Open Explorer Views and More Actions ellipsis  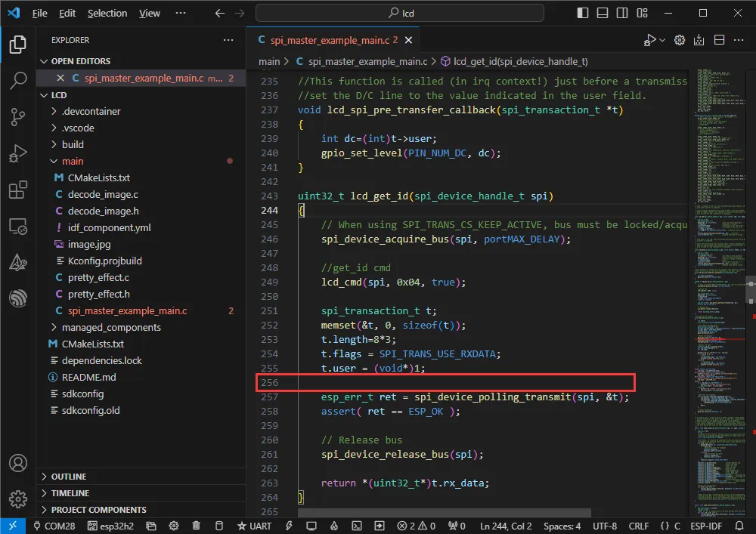click(228, 40)
